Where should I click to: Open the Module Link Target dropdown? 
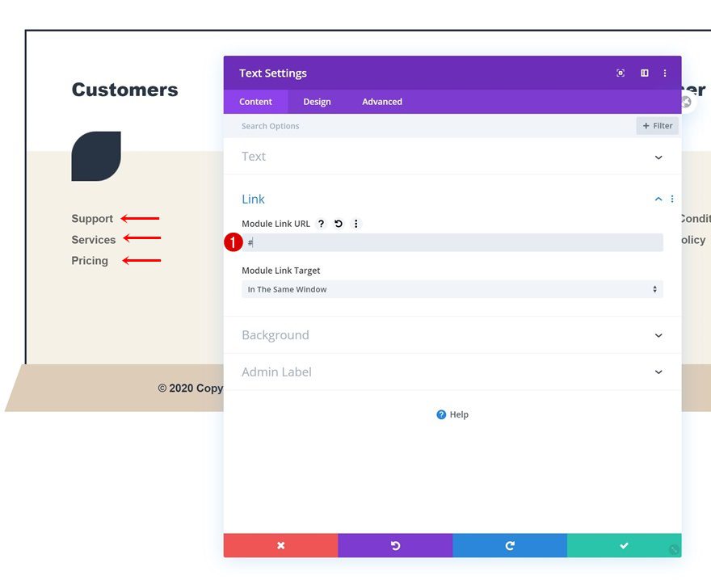coord(452,288)
